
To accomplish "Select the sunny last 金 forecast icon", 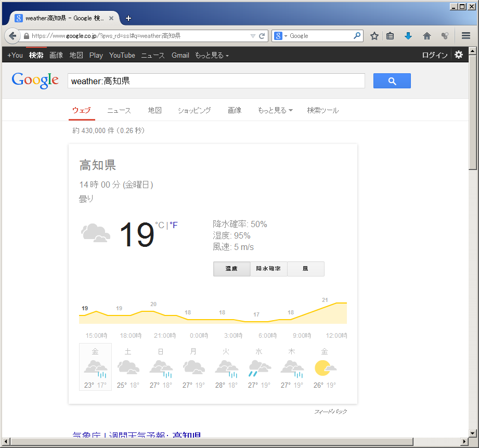I will [x=325, y=367].
